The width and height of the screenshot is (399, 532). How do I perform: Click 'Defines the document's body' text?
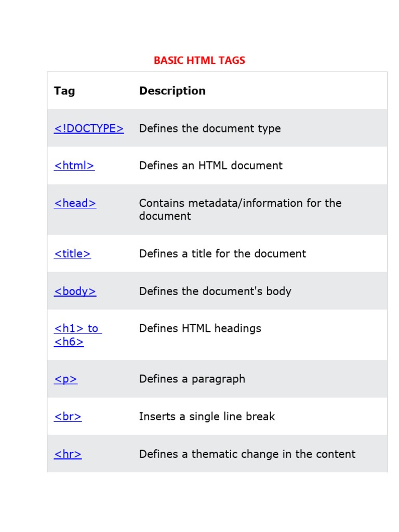(x=215, y=291)
